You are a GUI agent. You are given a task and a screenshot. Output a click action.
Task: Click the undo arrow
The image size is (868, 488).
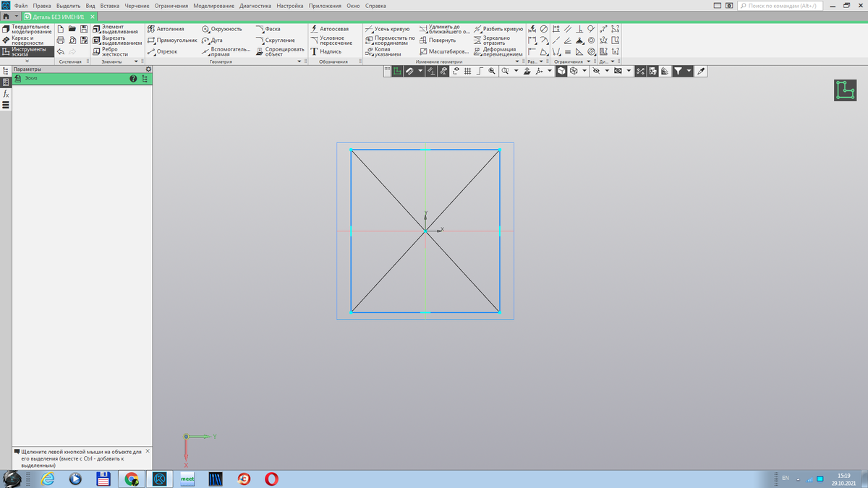tap(61, 52)
